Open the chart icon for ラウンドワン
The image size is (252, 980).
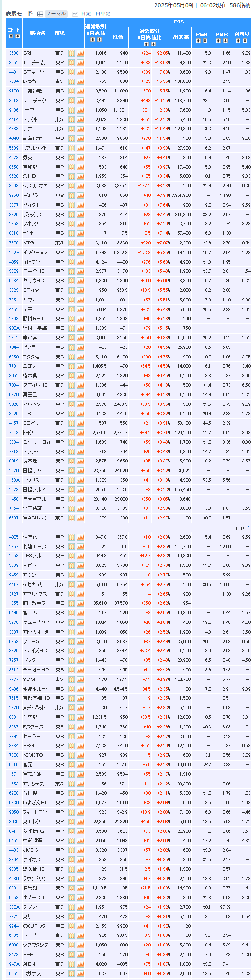(x=80, y=878)
